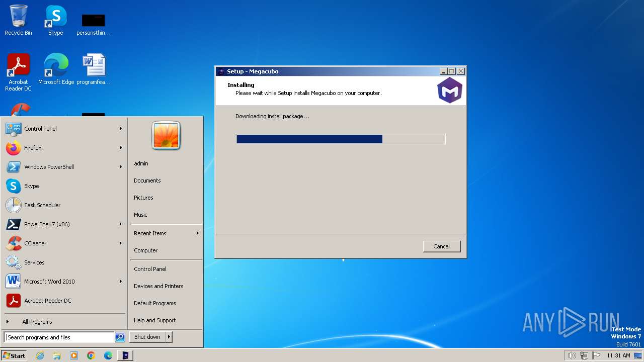Click the Start button
This screenshot has height=362, width=644.
[14, 355]
